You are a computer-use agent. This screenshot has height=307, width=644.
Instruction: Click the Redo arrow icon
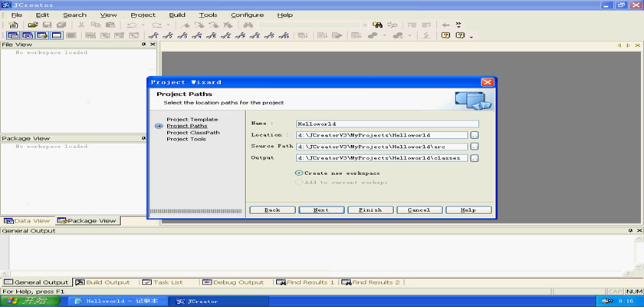[x=156, y=25]
